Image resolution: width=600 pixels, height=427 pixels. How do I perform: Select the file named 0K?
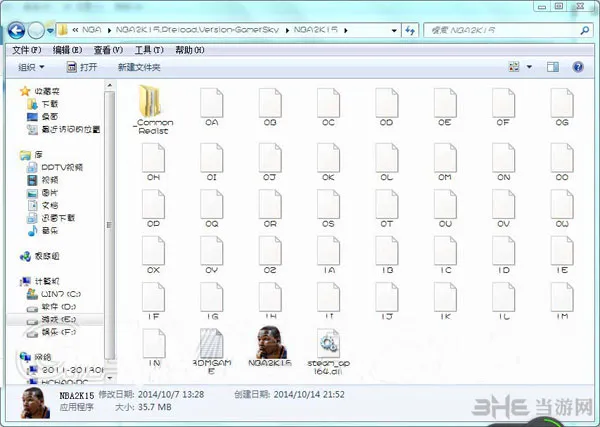328,162
